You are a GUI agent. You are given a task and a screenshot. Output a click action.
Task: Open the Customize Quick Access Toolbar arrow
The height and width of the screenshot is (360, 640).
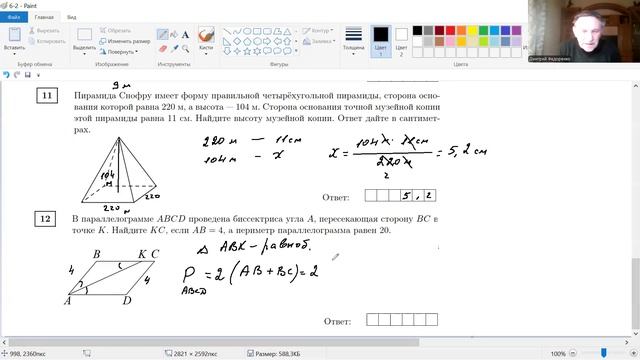click(x=38, y=75)
